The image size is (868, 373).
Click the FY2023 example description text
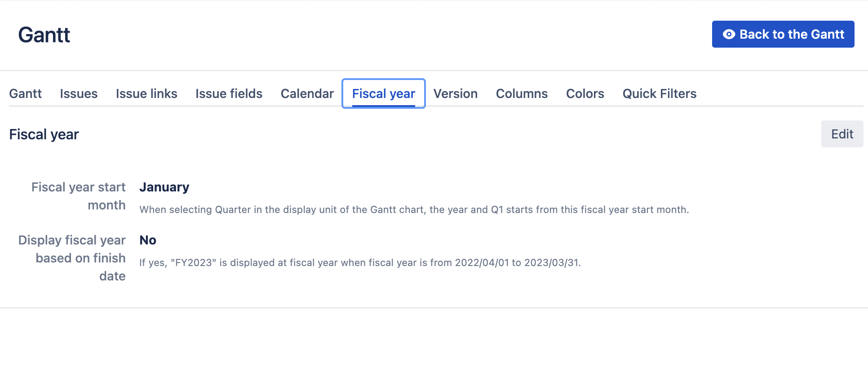point(360,262)
